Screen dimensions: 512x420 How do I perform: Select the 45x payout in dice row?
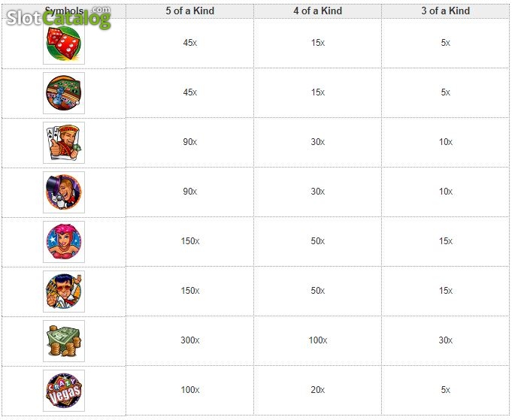click(190, 42)
